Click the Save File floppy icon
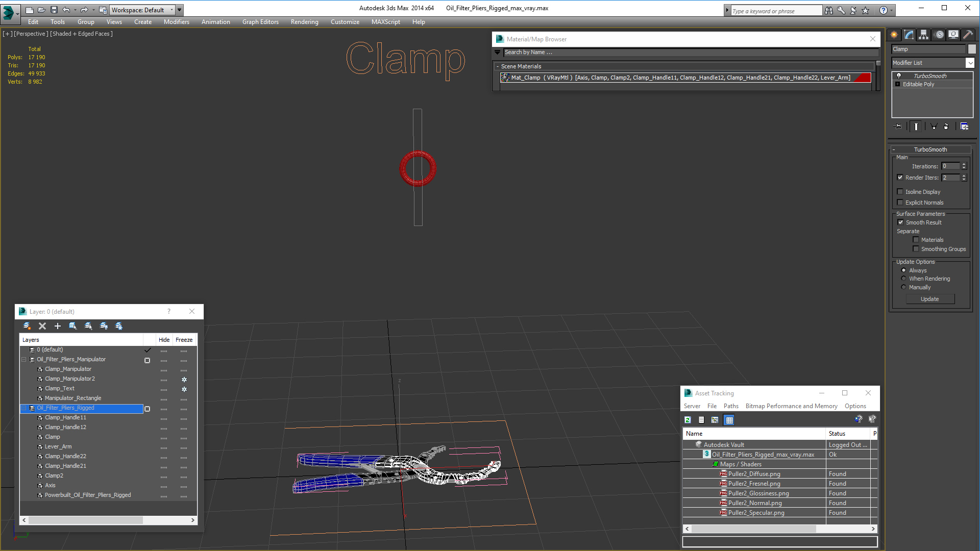This screenshot has height=551, width=980. [54, 10]
